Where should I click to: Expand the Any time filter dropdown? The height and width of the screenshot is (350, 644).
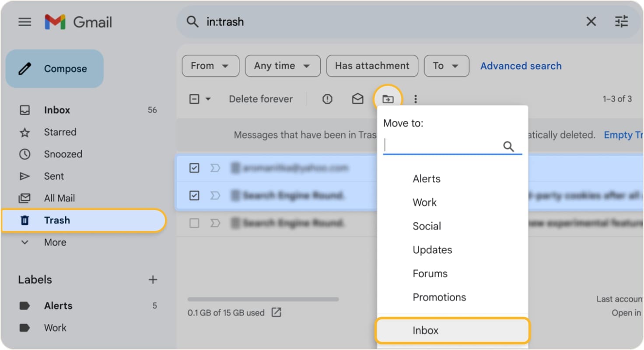click(x=282, y=66)
